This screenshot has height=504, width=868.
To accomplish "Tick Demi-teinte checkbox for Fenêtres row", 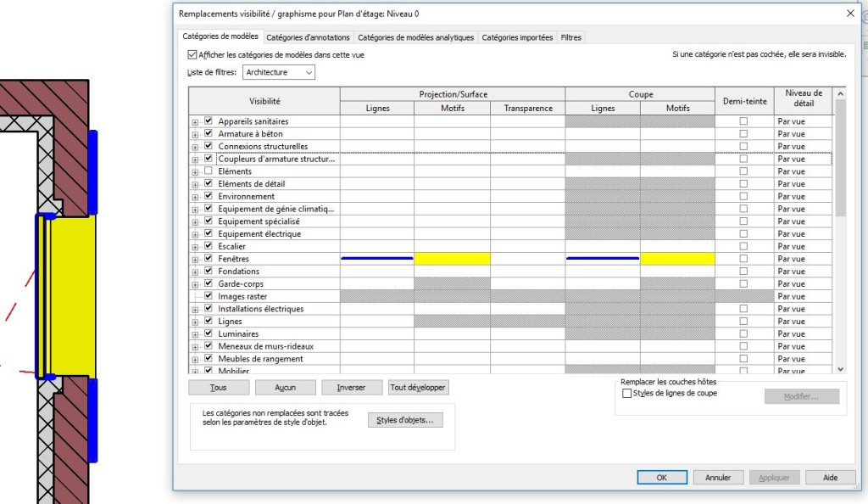I will pos(743,259).
